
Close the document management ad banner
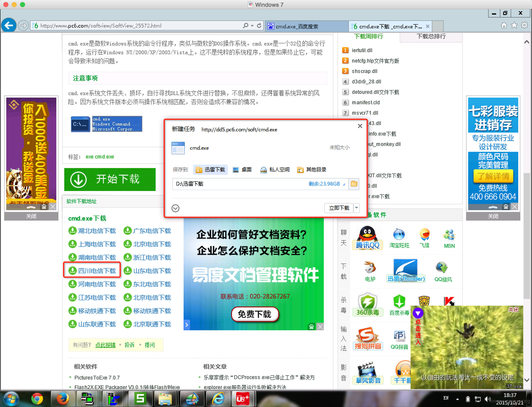(x=320, y=327)
